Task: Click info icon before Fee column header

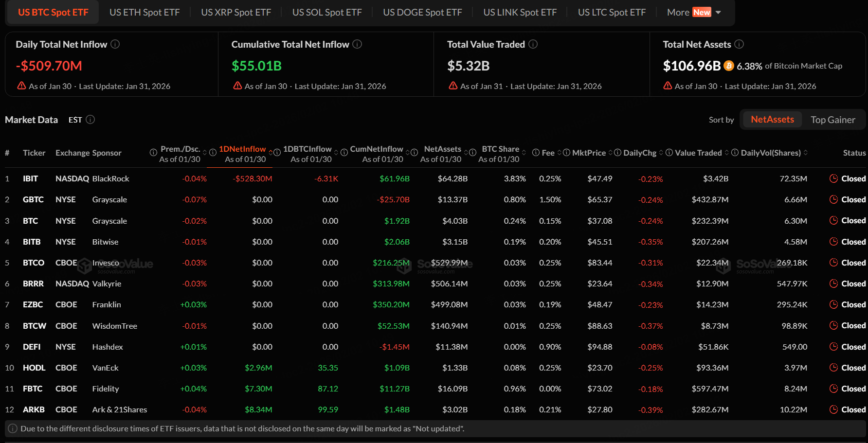Action: [x=536, y=153]
